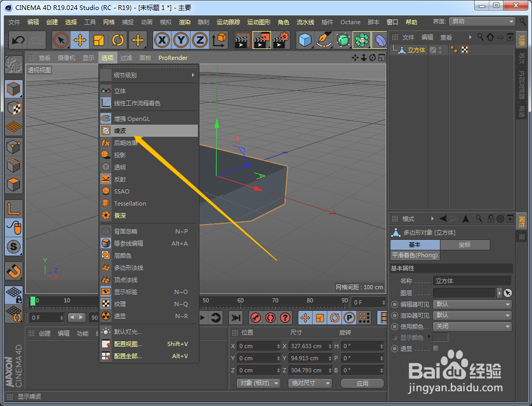532x406 pixels.
Task: Click Make Editable icon in left toolbar
Action: tap(14, 65)
